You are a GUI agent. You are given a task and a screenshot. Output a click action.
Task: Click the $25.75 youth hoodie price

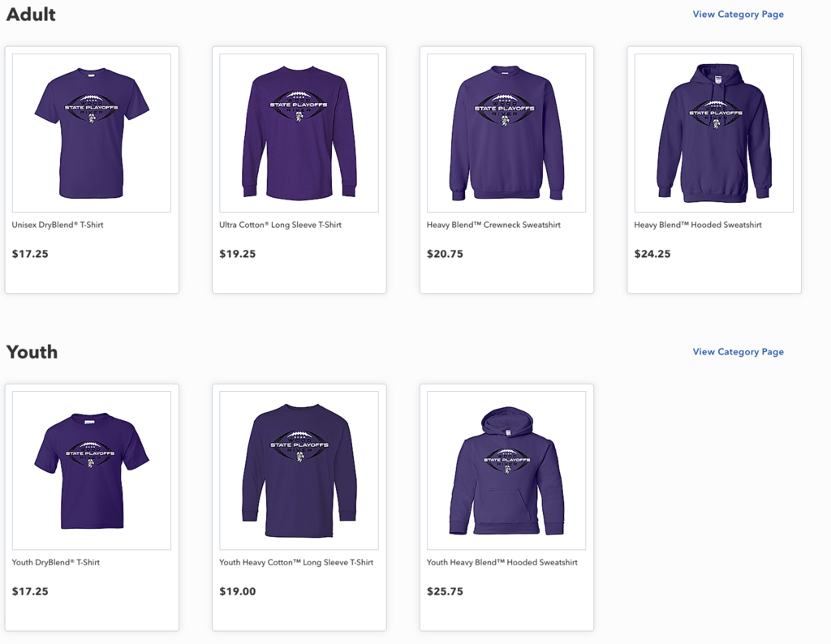[x=445, y=591]
